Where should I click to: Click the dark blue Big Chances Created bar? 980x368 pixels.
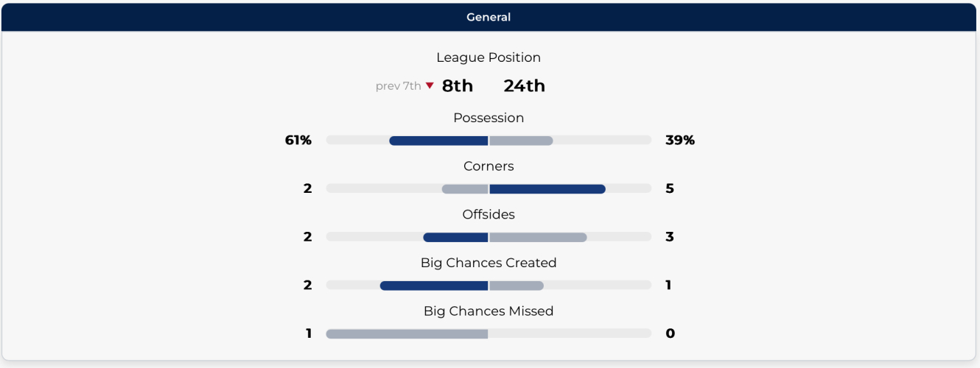434,286
